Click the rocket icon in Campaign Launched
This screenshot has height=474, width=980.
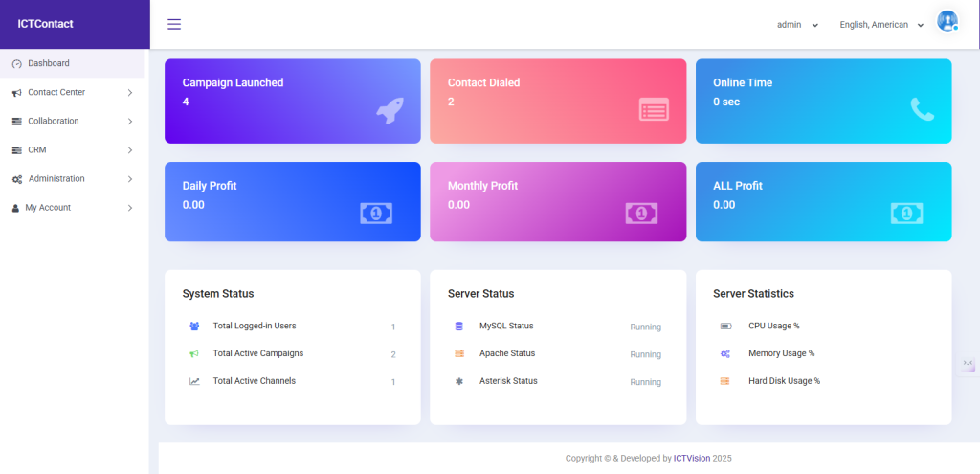pos(389,111)
